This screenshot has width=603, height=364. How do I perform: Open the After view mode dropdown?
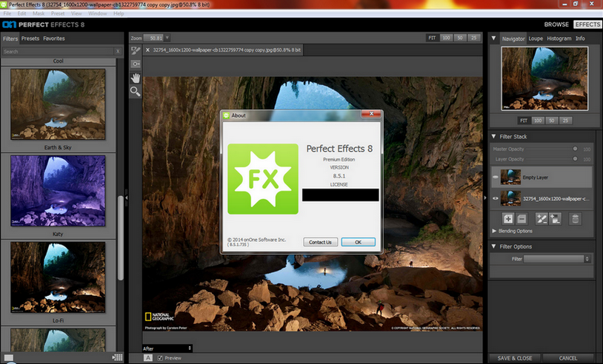click(x=167, y=348)
